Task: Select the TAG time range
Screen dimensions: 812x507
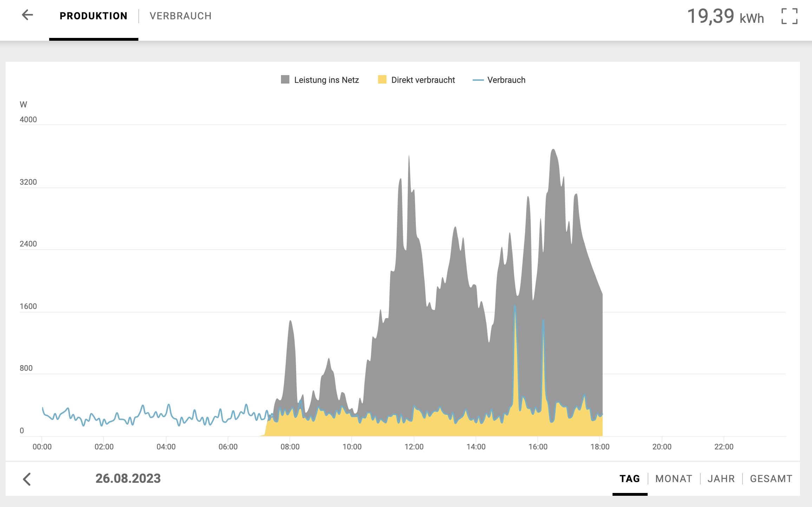Action: (x=630, y=479)
